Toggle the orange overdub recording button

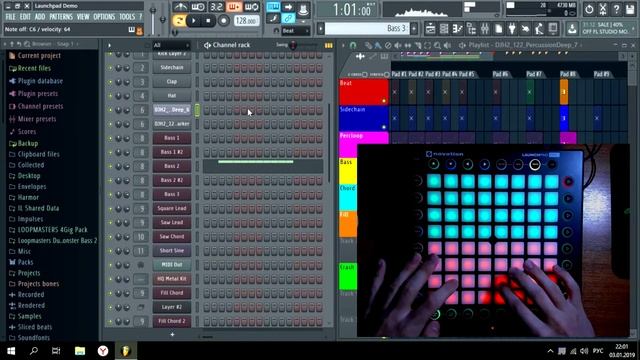pos(234,7)
